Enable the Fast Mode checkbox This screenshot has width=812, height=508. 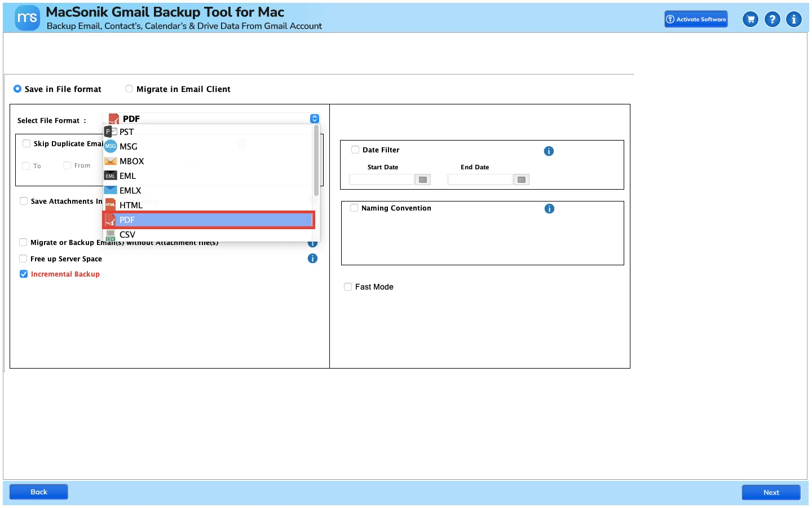[348, 287]
